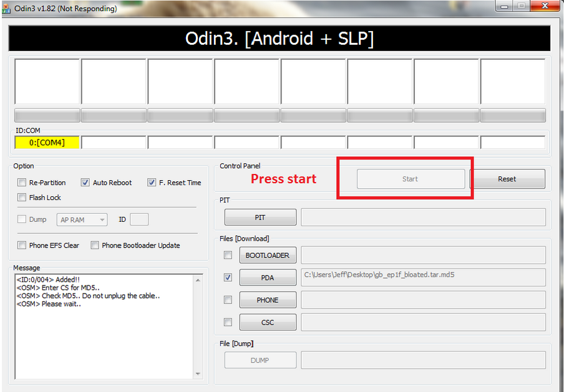Click '<OSM> Please wait..' log line
Image resolution: width=564 pixels, height=392 pixels.
tap(49, 304)
